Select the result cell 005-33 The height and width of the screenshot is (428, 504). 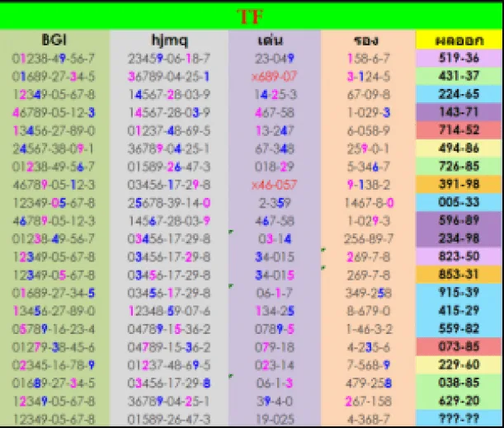pos(459,202)
